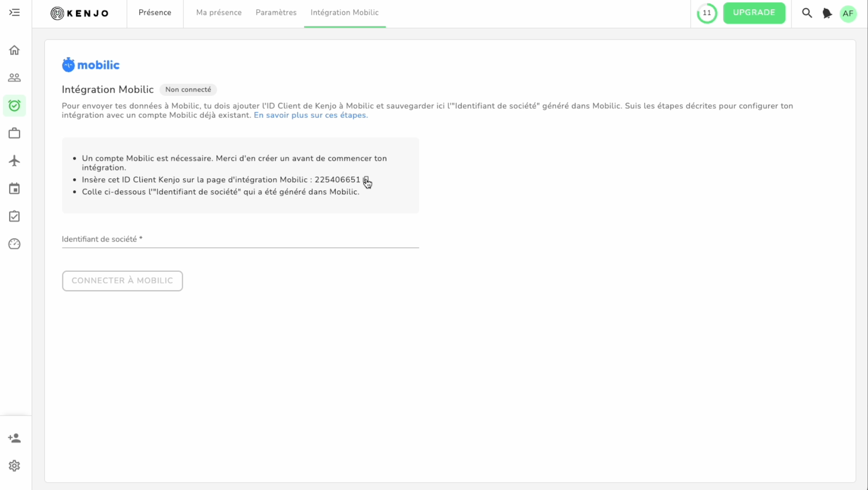Click the Présence section label
This screenshot has width=868, height=490.
pyautogui.click(x=155, y=13)
